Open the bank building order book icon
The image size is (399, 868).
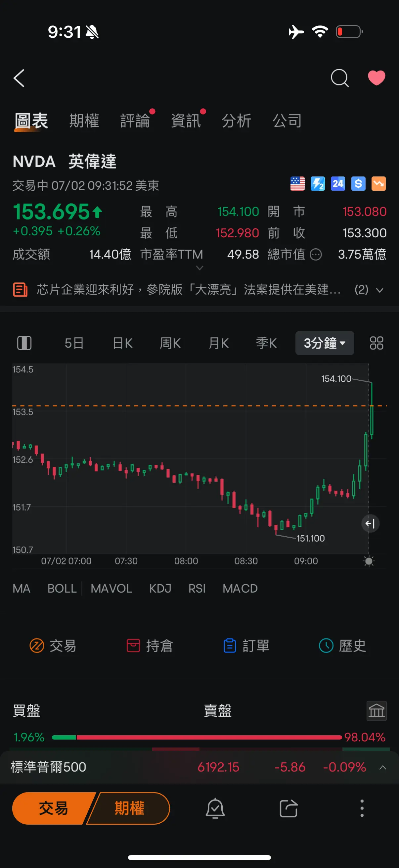point(377,711)
